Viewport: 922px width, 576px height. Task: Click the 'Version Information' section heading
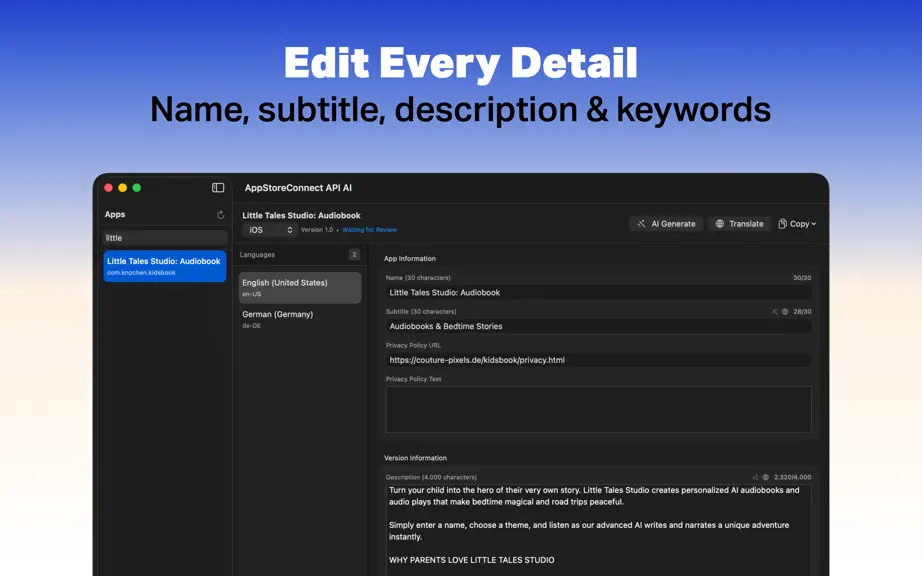click(415, 458)
